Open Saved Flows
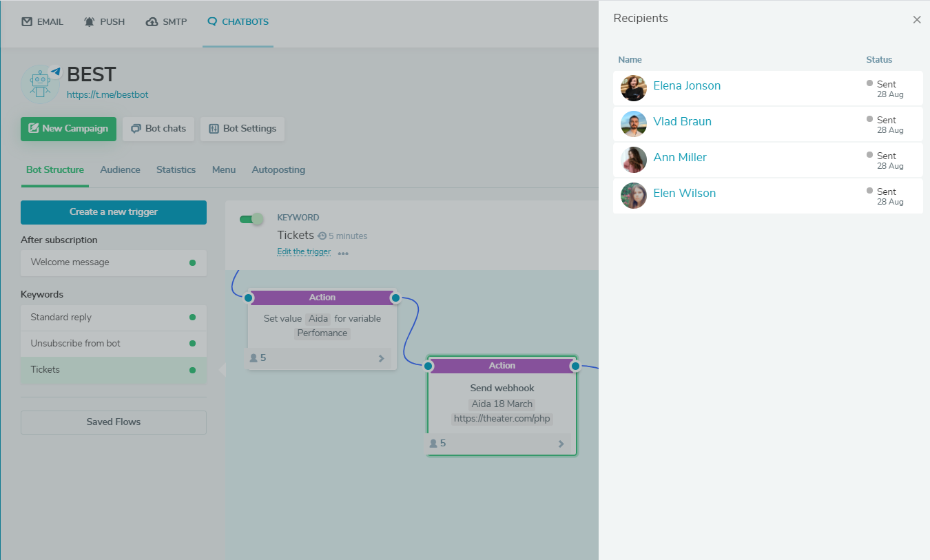The width and height of the screenshot is (930, 560). (x=114, y=422)
